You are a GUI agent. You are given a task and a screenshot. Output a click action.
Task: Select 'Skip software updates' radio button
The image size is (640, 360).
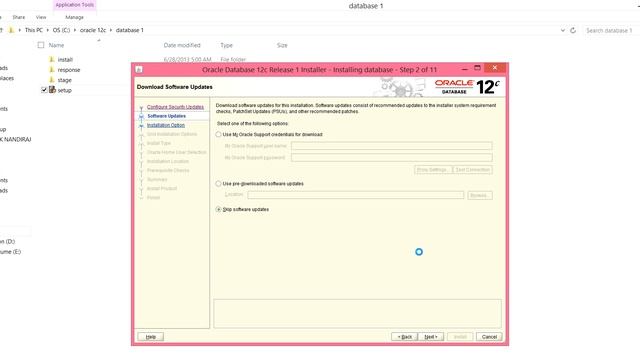218,209
